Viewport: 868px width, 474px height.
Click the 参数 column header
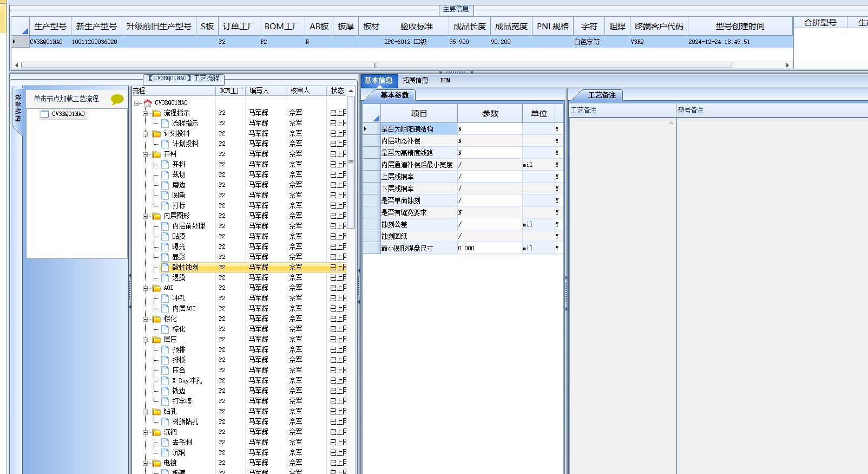coord(490,113)
